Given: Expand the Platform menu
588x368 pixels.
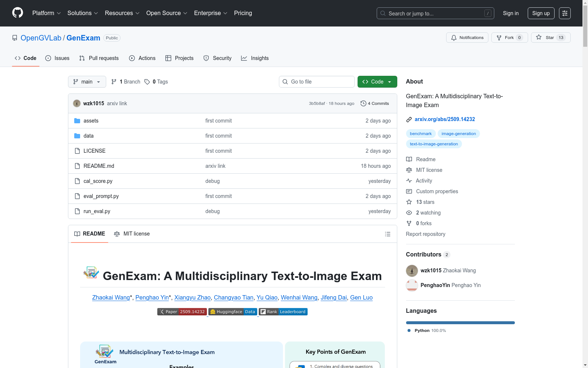Looking at the screenshot, I should point(47,13).
